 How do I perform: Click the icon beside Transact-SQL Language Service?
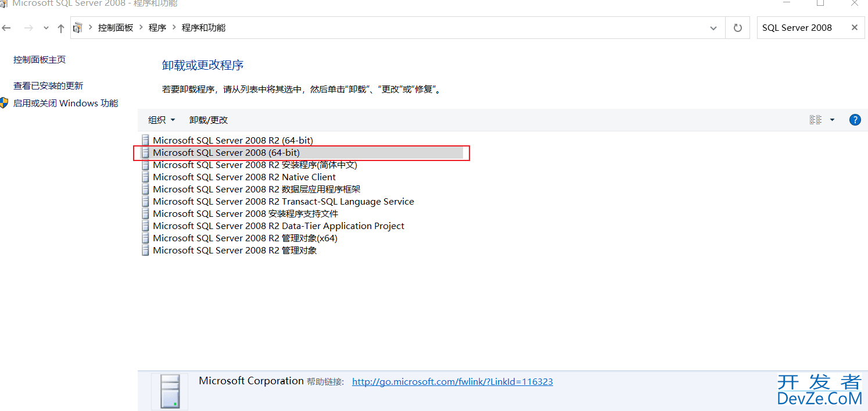tap(145, 201)
